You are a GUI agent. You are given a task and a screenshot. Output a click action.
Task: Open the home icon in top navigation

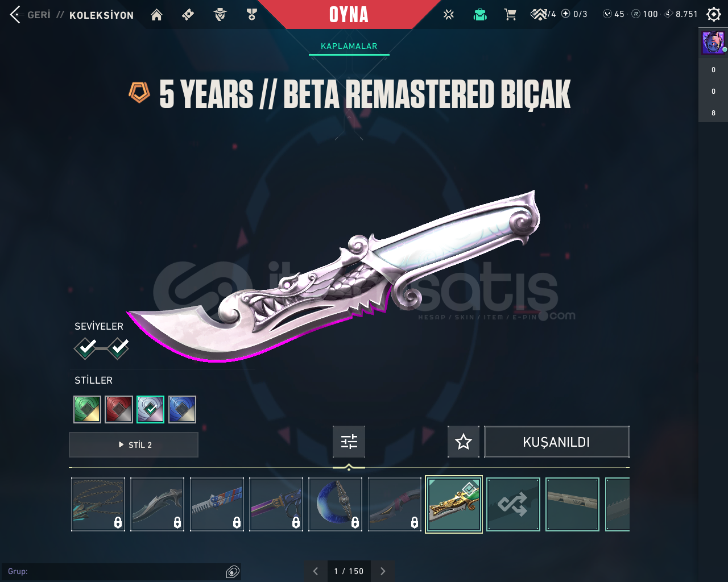tap(156, 15)
